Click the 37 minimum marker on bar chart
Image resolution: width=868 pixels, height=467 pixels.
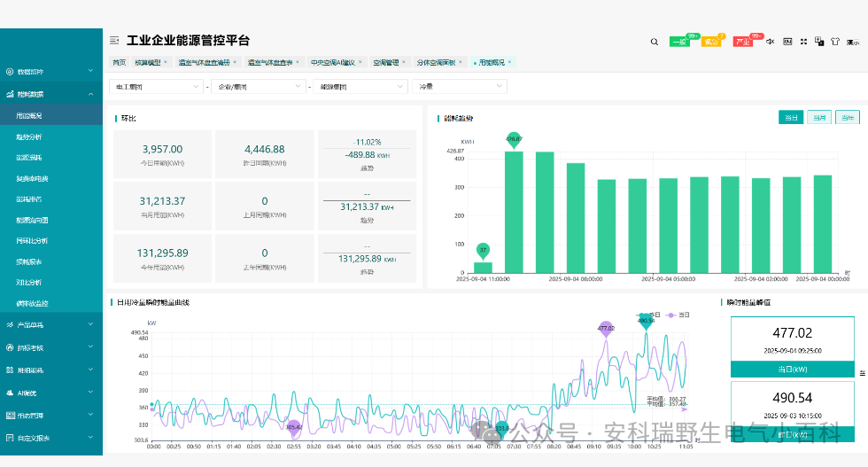(484, 251)
